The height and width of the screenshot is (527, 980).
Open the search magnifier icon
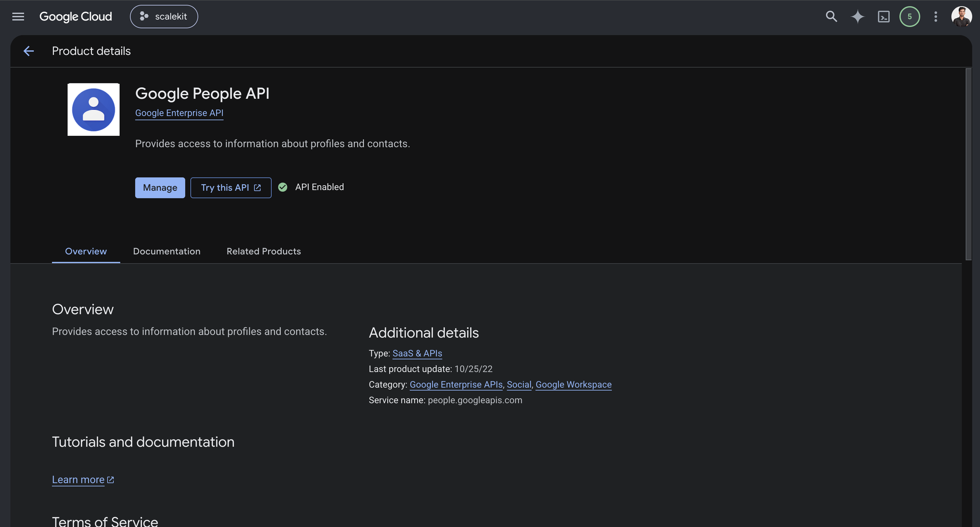point(831,17)
